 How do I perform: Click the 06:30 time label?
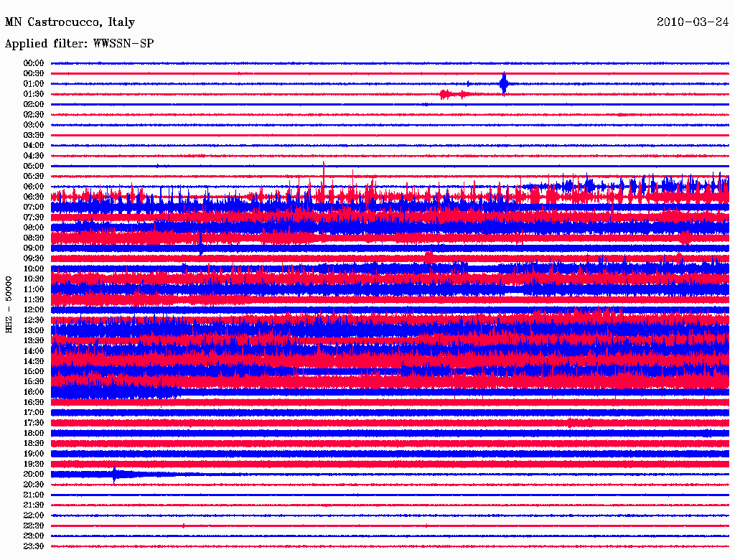click(34, 197)
